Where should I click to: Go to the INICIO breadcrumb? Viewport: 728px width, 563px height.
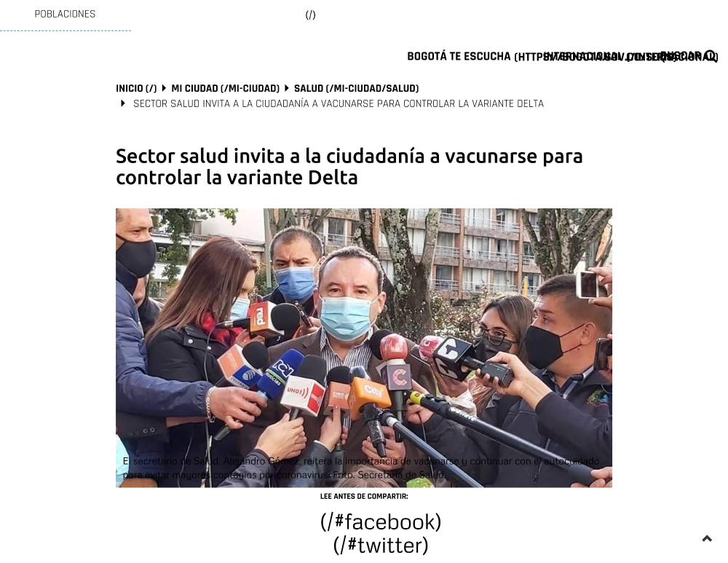pos(136,88)
